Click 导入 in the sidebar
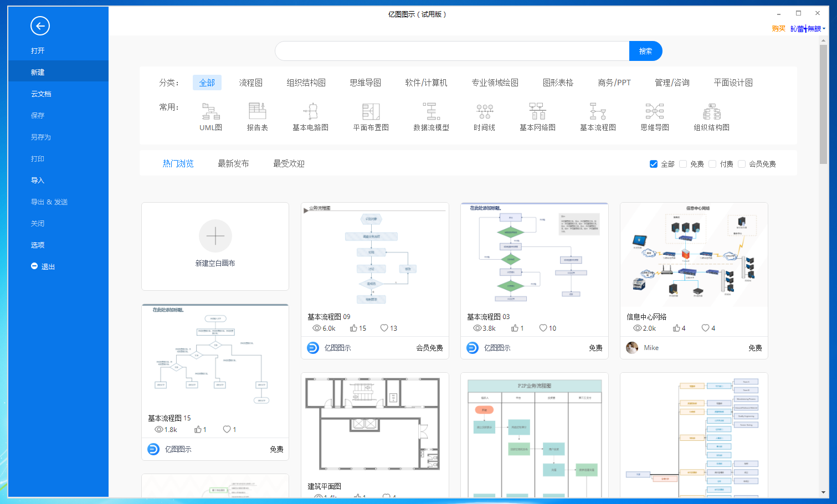This screenshot has height=504, width=837. coord(58,180)
